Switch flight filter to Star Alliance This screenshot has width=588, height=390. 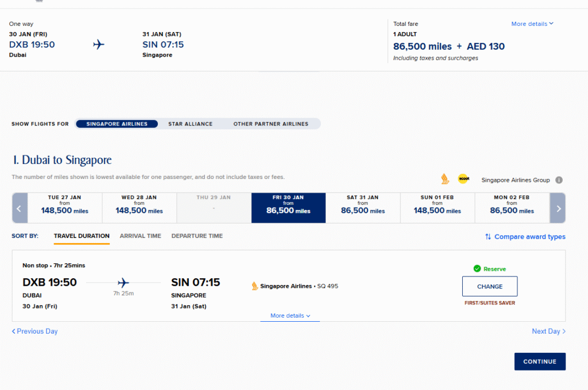[190, 124]
